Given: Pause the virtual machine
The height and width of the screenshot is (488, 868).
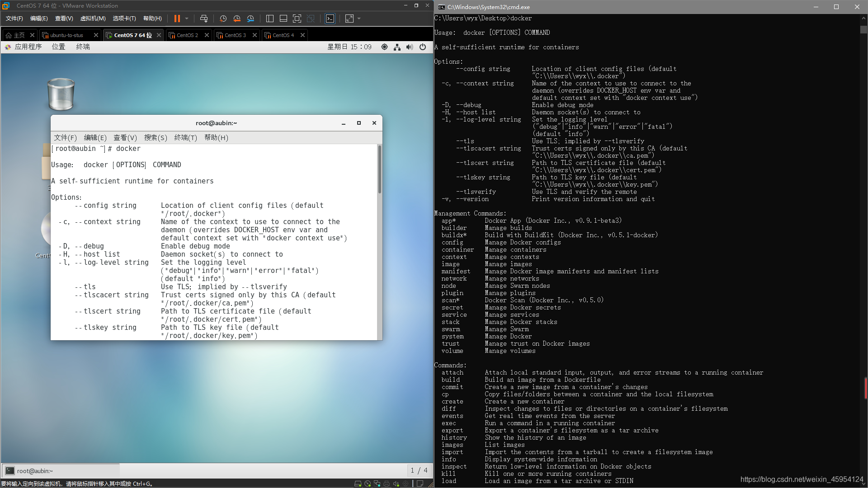Looking at the screenshot, I should click(x=177, y=19).
